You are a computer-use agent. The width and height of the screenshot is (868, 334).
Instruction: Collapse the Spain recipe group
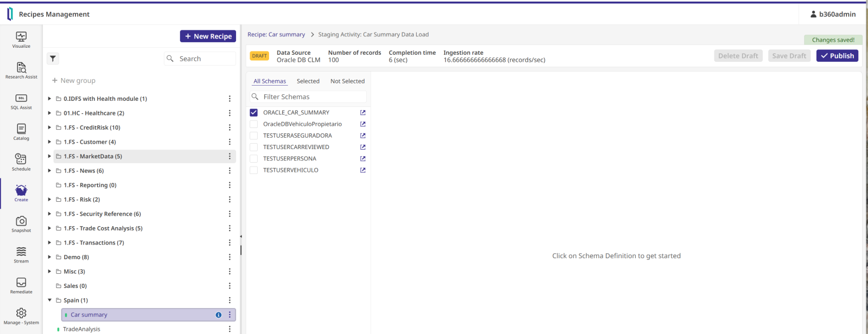[x=49, y=300]
